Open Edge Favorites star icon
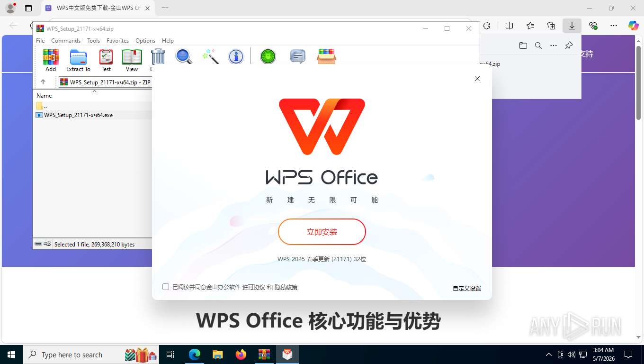Viewport: 644px width, 364px height. click(x=530, y=26)
